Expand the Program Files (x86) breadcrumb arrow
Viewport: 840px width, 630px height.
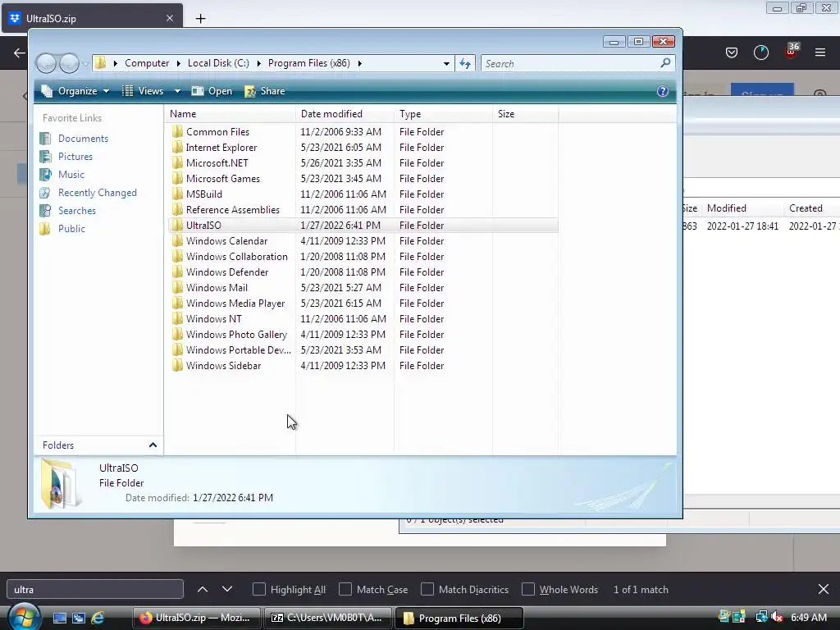(x=359, y=63)
